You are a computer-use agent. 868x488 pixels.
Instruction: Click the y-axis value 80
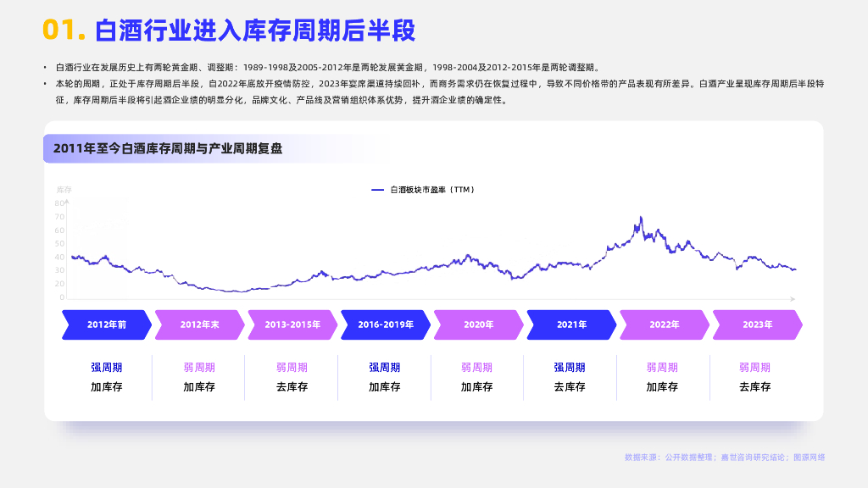click(60, 203)
